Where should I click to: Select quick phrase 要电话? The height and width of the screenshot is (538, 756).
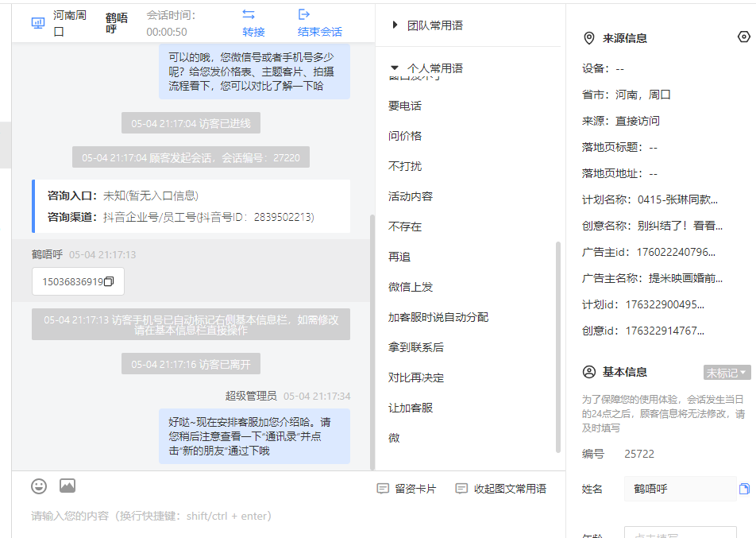point(404,106)
